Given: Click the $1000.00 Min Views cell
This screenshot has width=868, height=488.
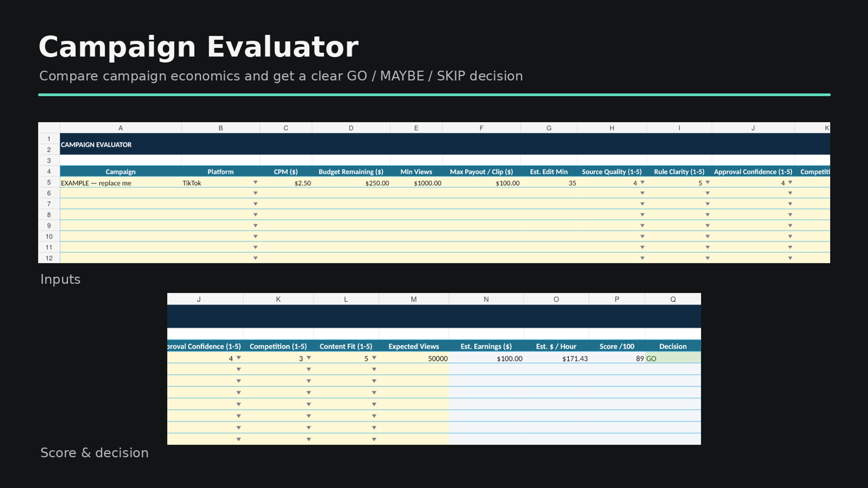Looking at the screenshot, I should (416, 183).
